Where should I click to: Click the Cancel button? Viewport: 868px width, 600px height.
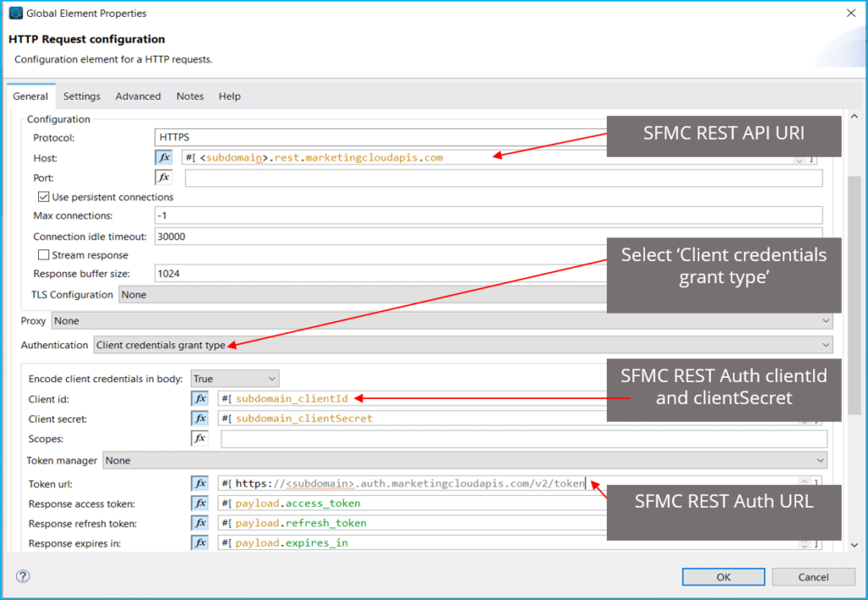(x=813, y=577)
